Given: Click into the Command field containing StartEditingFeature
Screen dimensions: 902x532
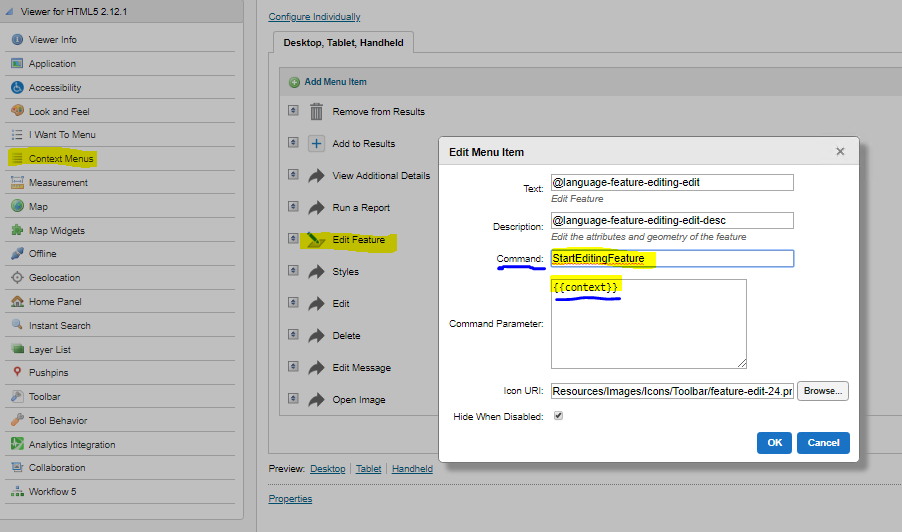Looking at the screenshot, I should pyautogui.click(x=672, y=258).
